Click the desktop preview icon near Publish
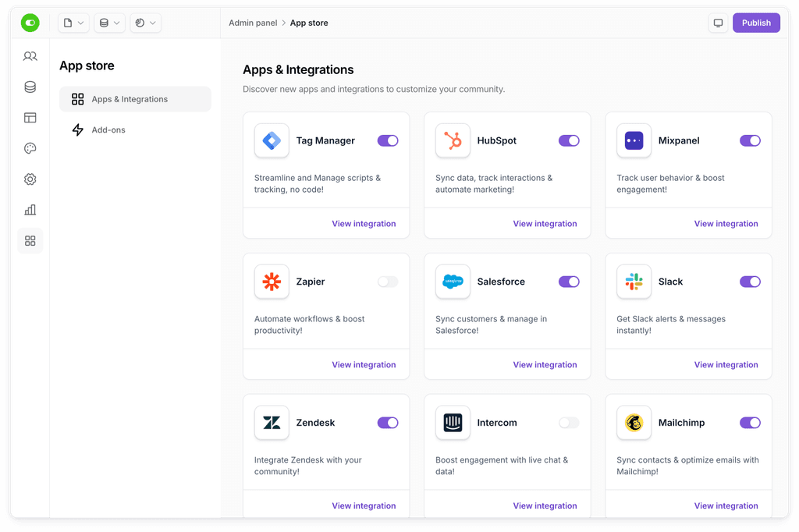799x532 pixels. pos(718,23)
